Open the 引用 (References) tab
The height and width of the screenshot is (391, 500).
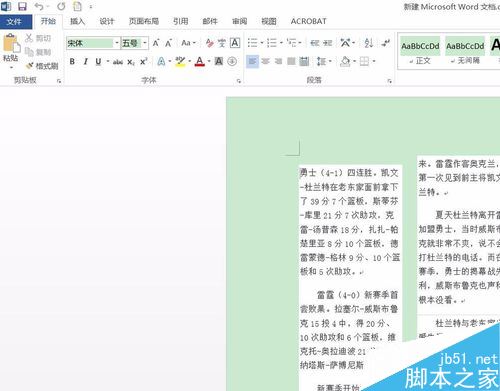click(x=181, y=21)
